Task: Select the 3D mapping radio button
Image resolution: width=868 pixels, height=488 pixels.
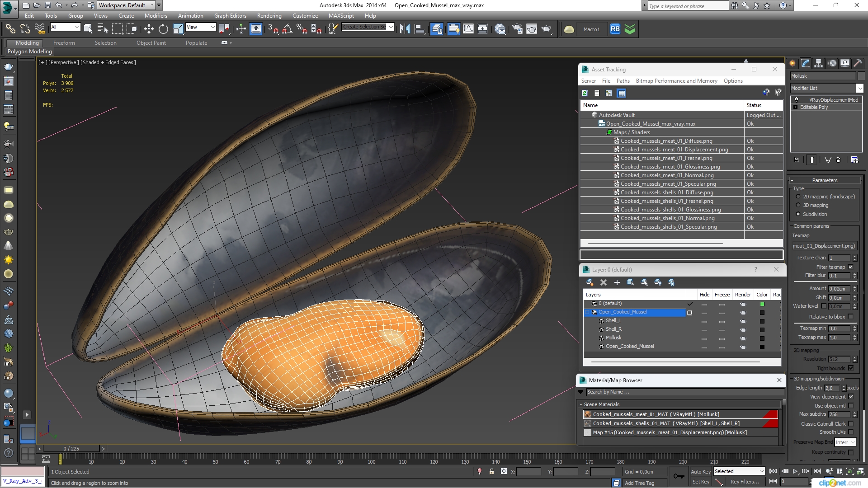Action: click(798, 205)
